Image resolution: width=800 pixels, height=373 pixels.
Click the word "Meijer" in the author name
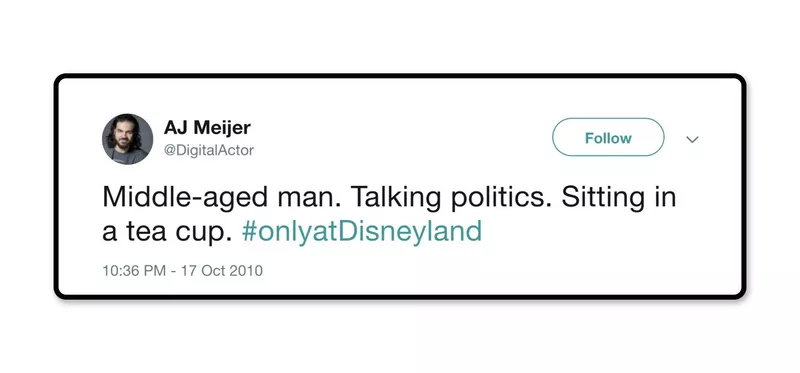point(223,128)
